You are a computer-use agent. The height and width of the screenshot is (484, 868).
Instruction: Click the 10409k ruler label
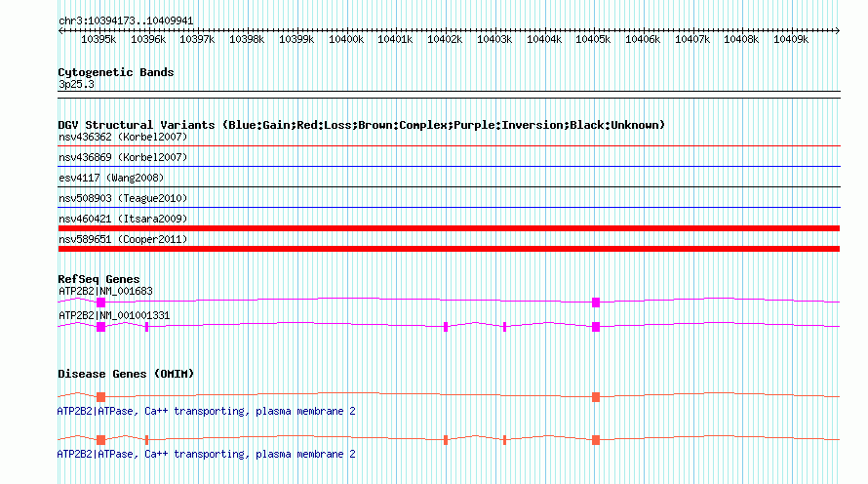tap(791, 40)
